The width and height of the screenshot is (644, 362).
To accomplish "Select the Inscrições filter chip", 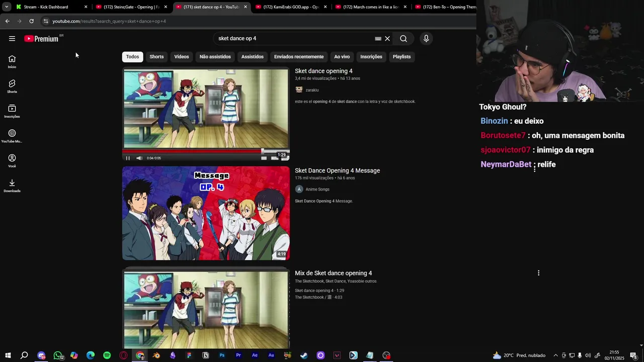I will click(x=371, y=57).
